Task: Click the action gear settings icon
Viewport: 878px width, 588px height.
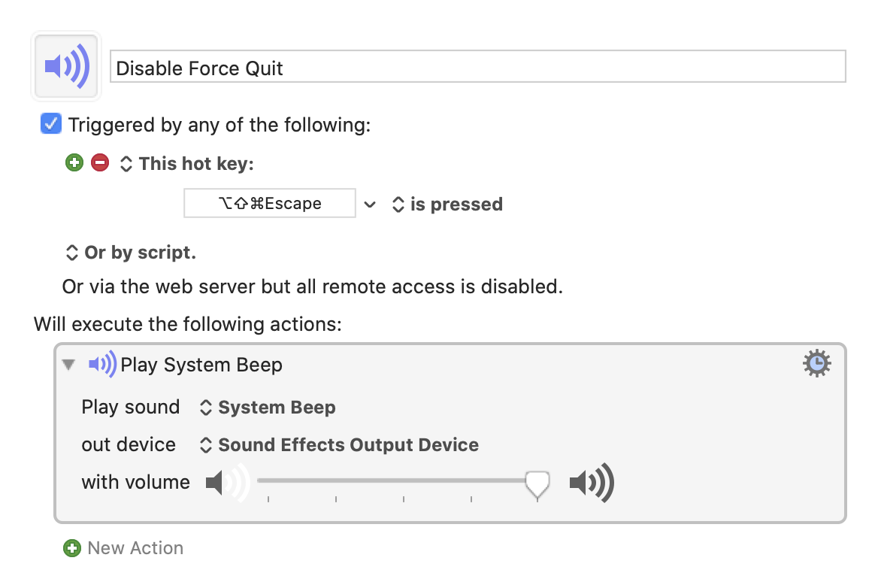Action: 816,364
